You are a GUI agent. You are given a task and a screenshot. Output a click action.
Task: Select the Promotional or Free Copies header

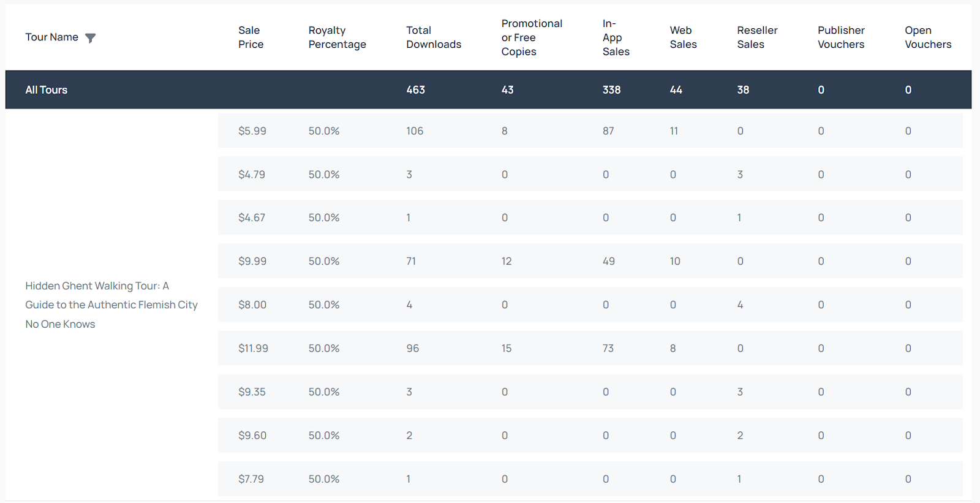click(x=531, y=37)
